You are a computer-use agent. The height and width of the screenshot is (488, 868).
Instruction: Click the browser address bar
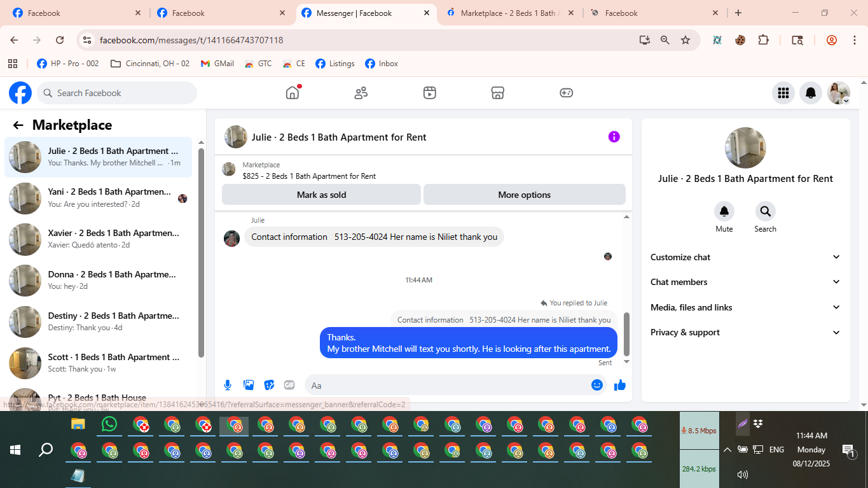pyautogui.click(x=362, y=40)
